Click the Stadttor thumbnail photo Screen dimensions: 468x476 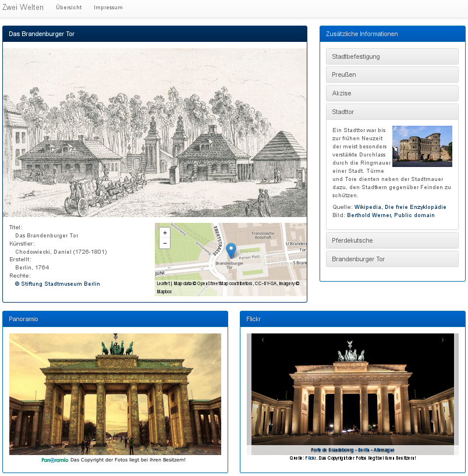coord(422,146)
